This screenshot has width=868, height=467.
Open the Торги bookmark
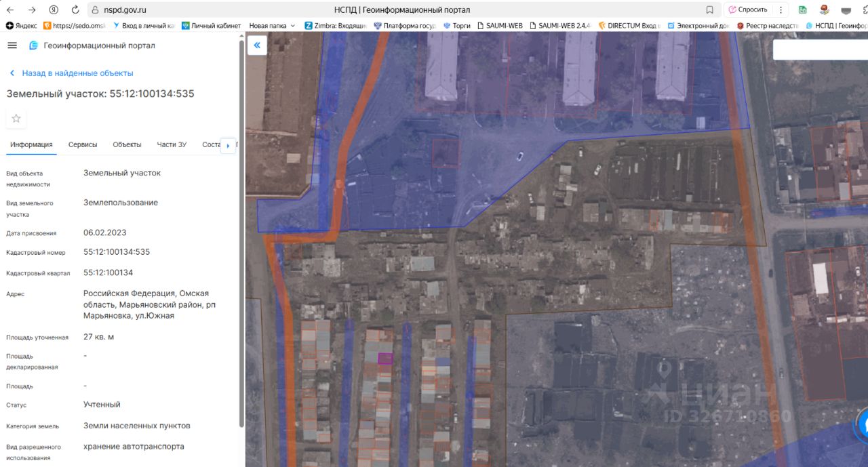point(456,26)
